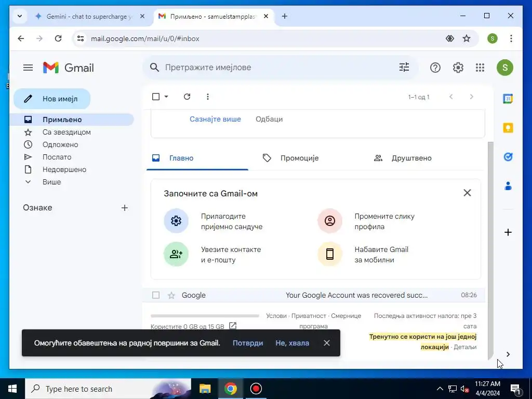Open Google Tasks in side panel
The width and height of the screenshot is (532, 399).
click(508, 157)
